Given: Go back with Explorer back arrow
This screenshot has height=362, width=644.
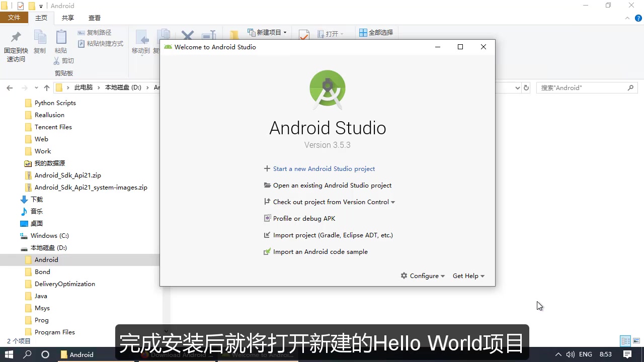Looking at the screenshot, I should (10, 87).
